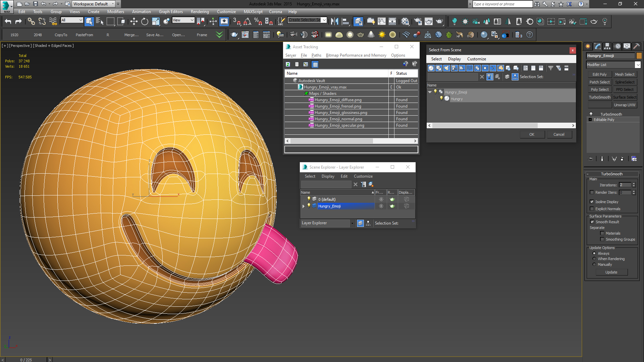Enable Separate by Smoothing Groups checkbox
The image size is (644, 362).
coord(602,239)
